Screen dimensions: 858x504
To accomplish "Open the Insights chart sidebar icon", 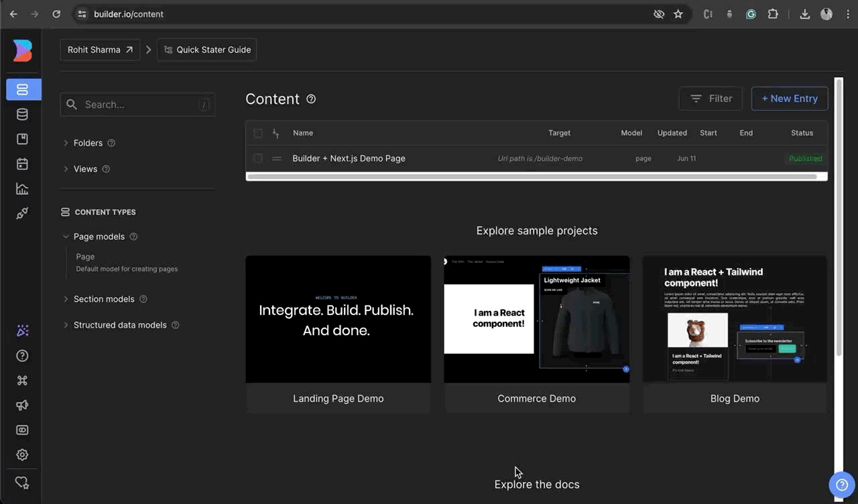I will pyautogui.click(x=22, y=188).
